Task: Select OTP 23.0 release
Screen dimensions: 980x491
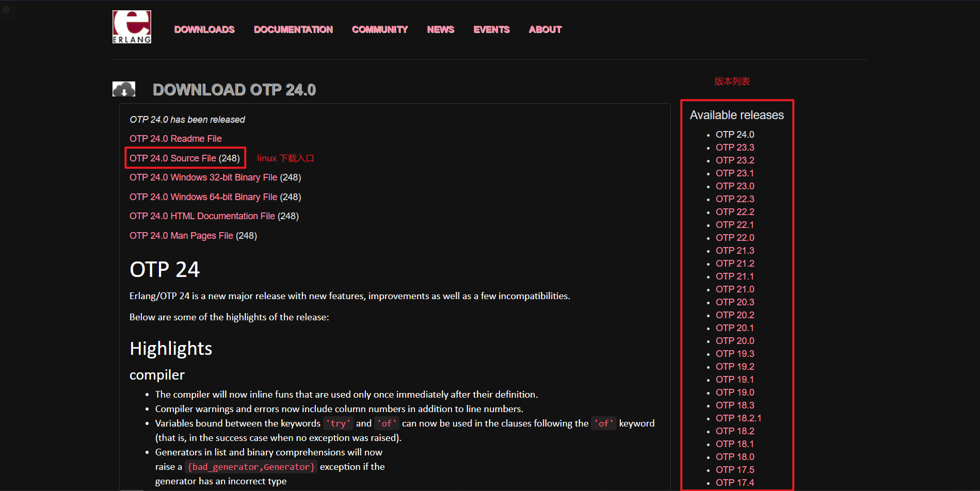Action: coord(735,186)
